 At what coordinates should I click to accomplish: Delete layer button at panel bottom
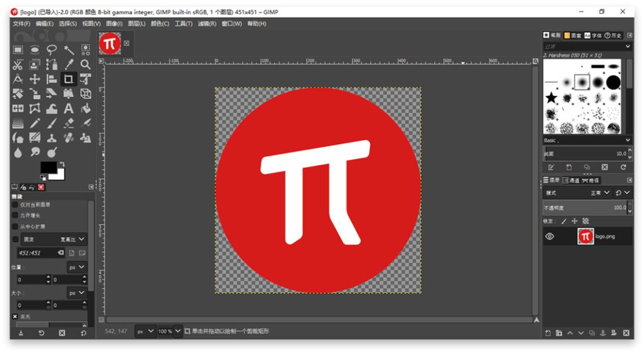click(626, 333)
